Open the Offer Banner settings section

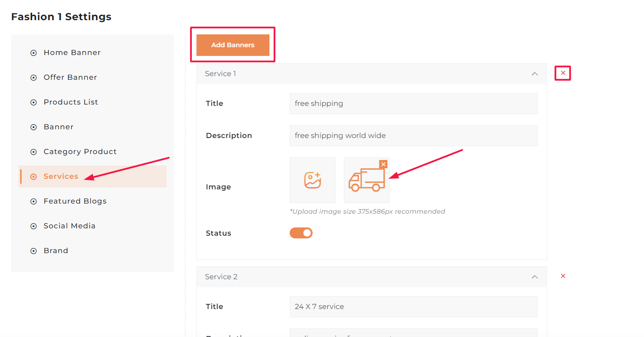70,77
